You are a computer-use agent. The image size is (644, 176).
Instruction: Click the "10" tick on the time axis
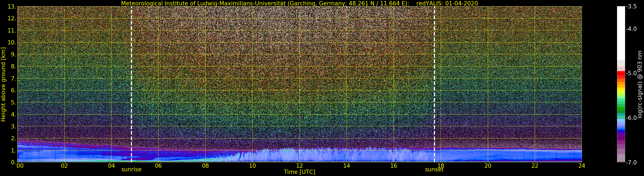pyautogui.click(x=252, y=166)
